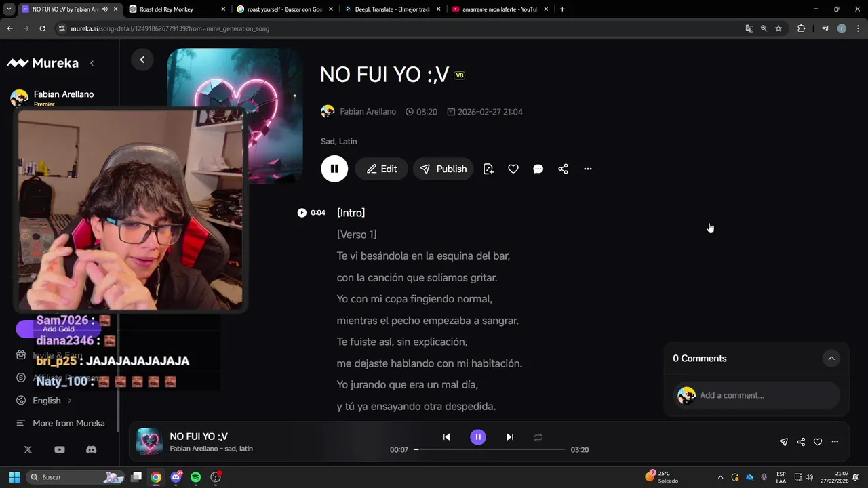Go back using the arrow beside the cover art
868x488 pixels.
[142, 60]
